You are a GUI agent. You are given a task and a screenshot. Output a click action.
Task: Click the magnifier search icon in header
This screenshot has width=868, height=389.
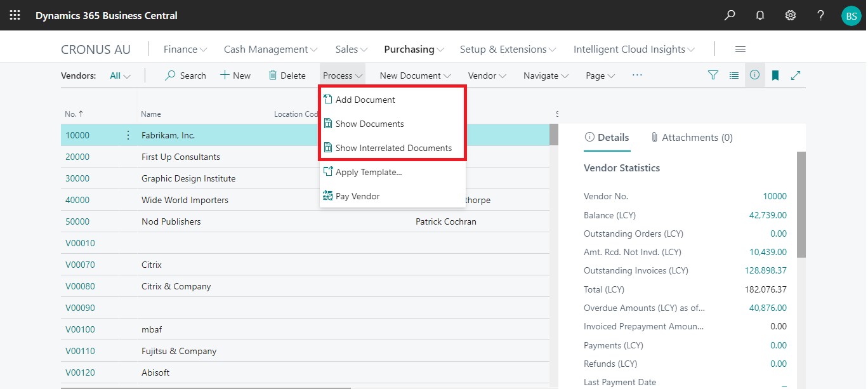(730, 15)
